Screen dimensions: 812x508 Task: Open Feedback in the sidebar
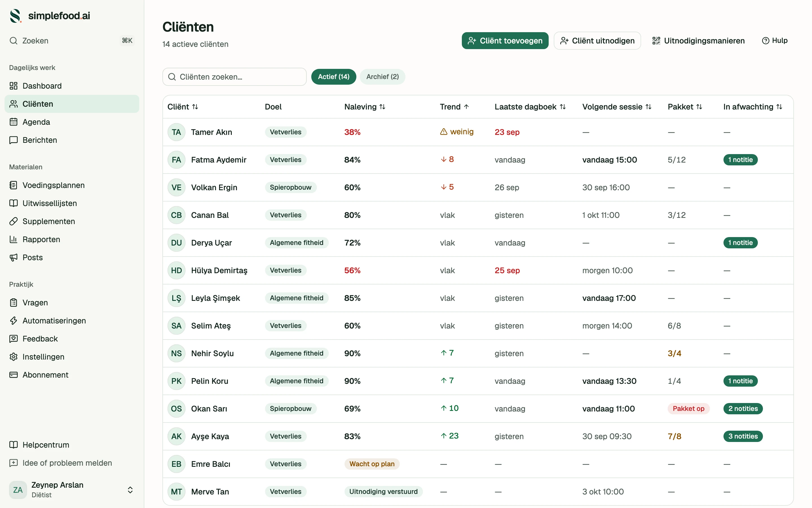pos(72,339)
